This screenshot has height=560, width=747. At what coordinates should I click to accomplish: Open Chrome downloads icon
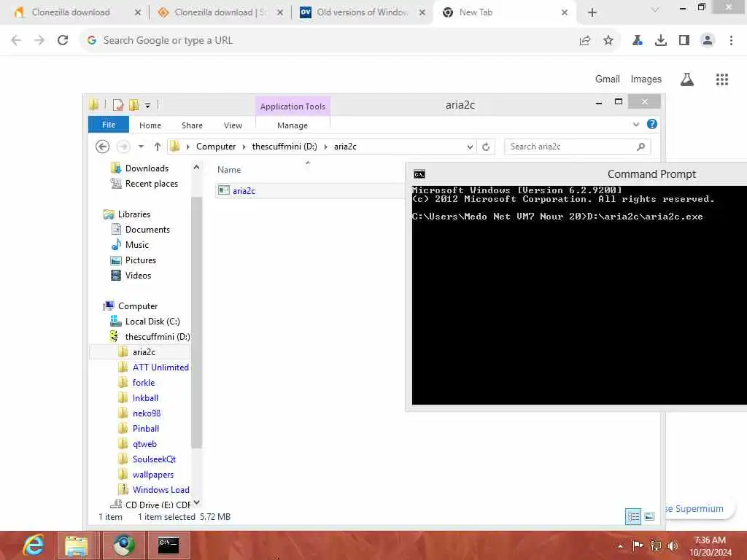pos(661,41)
